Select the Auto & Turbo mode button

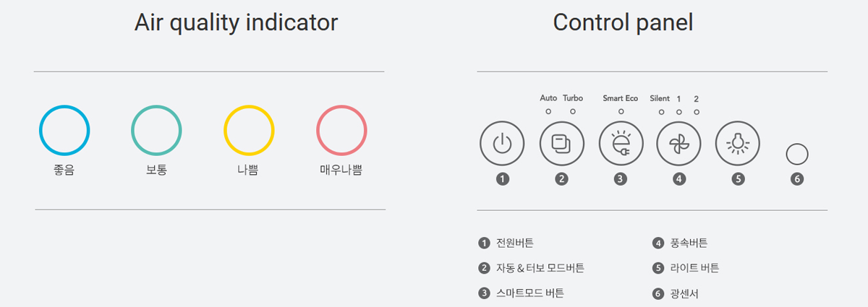click(561, 144)
